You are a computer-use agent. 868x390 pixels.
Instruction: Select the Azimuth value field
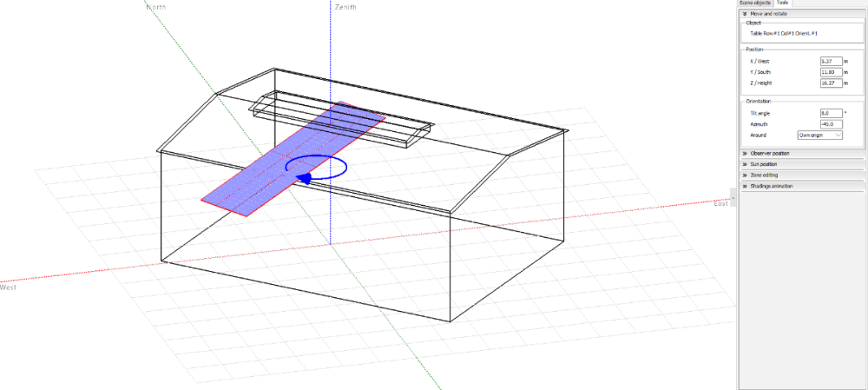831,124
